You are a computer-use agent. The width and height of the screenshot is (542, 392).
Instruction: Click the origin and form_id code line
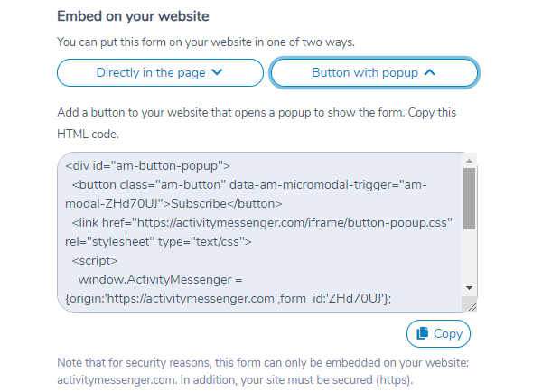tap(229, 298)
